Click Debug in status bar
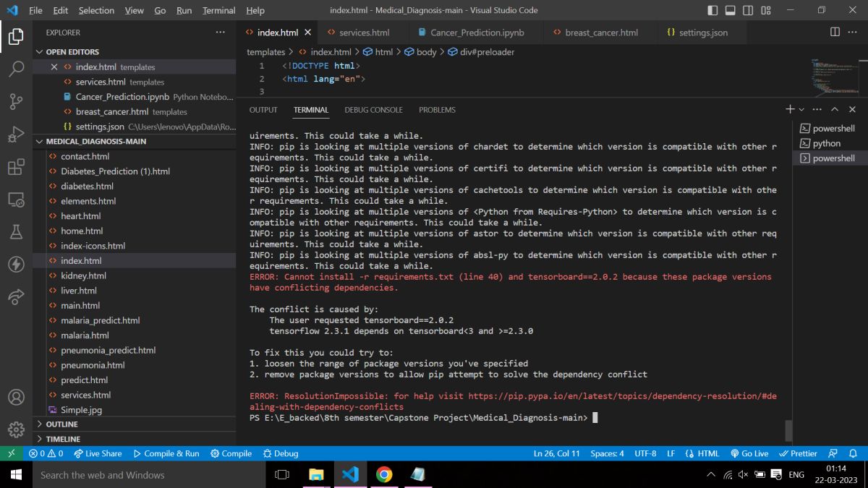Image resolution: width=868 pixels, height=488 pixels. (281, 453)
